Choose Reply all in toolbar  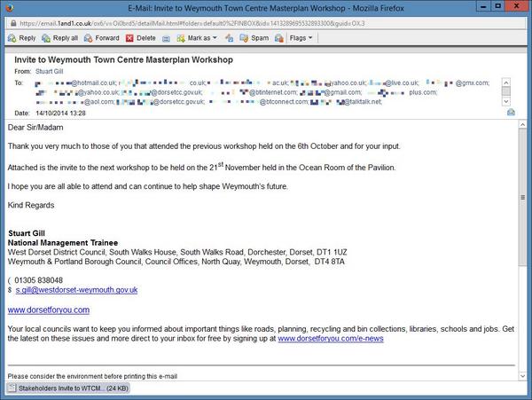coord(60,38)
